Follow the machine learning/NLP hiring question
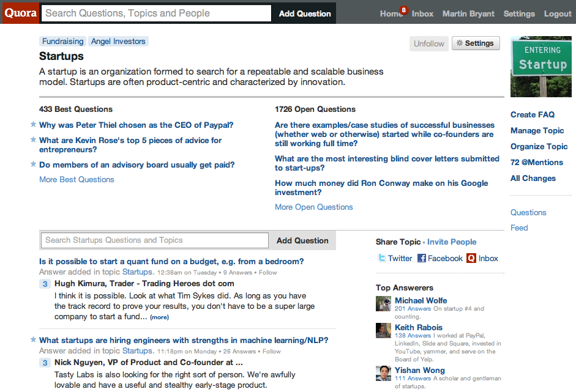576x392 pixels. point(271,351)
